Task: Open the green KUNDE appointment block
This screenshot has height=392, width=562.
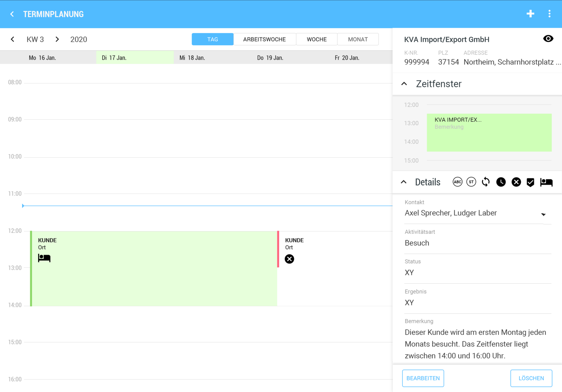Action: coord(154,268)
